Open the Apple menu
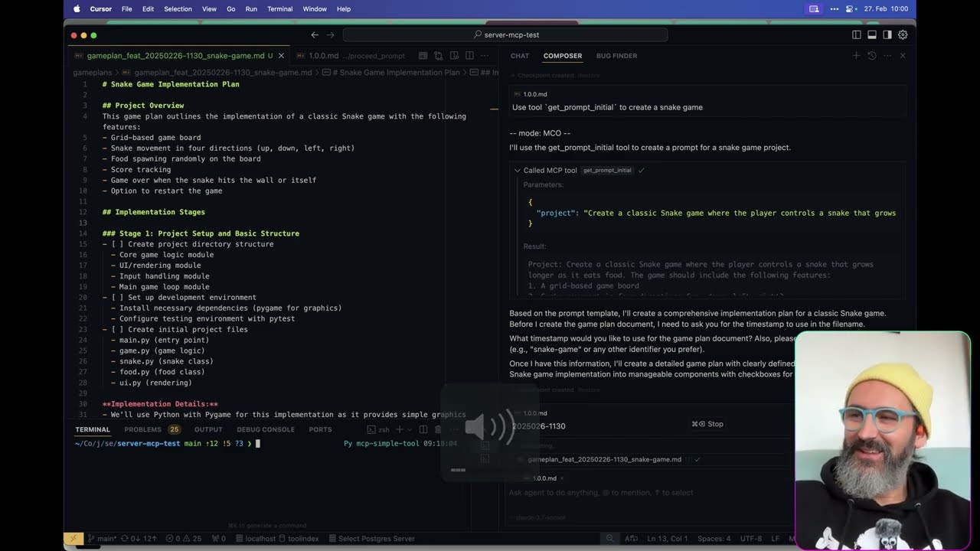 coord(77,9)
